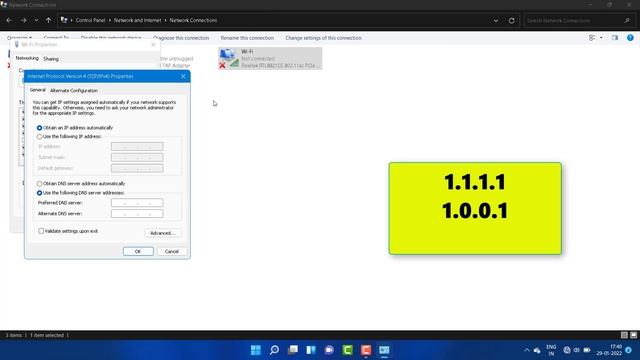Open recent locations dropdown chevron
The height and width of the screenshot is (360, 640).
(x=36, y=20)
